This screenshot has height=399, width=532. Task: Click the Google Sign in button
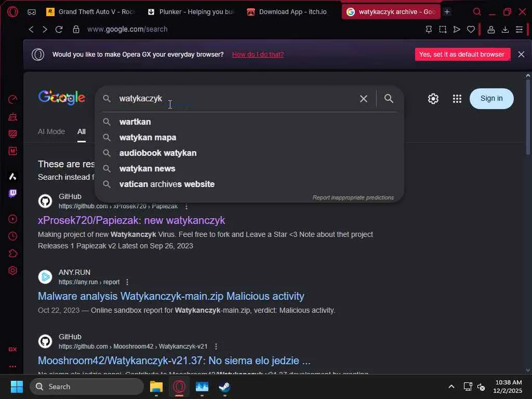pyautogui.click(x=491, y=99)
